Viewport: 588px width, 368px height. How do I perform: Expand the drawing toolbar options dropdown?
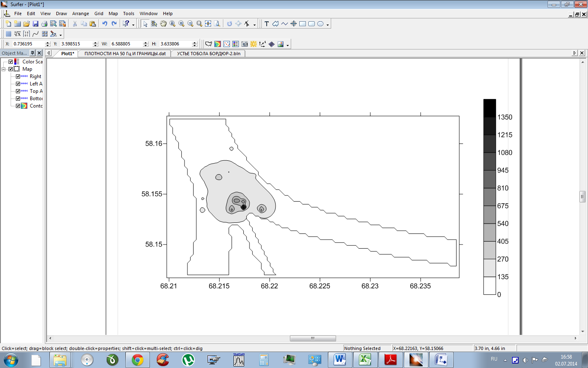click(327, 25)
